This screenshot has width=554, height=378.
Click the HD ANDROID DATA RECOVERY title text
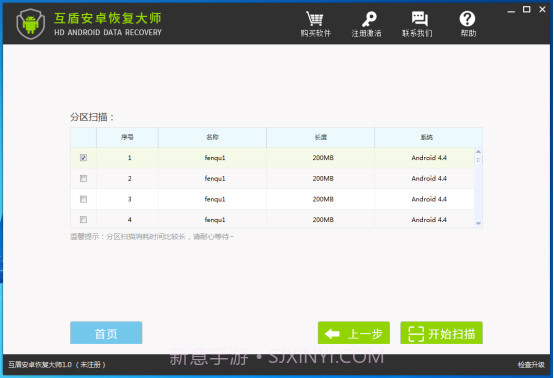pos(108,33)
